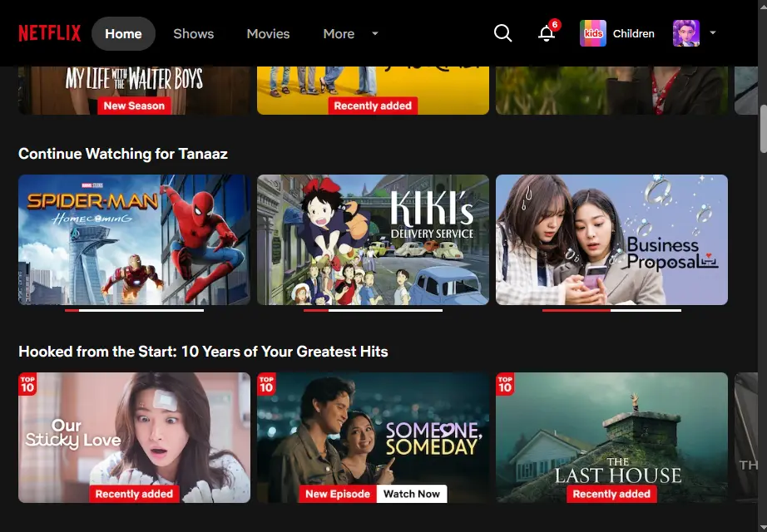Viewport: 767px width, 532px height.
Task: Click the page vertical scrollbar thumb
Action: (x=763, y=129)
